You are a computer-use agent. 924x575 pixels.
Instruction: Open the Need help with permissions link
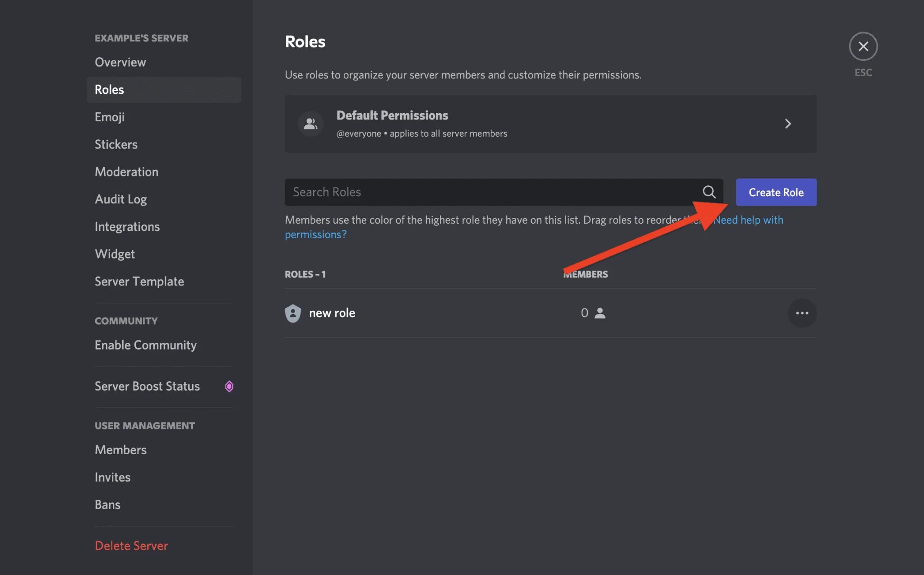pos(748,220)
